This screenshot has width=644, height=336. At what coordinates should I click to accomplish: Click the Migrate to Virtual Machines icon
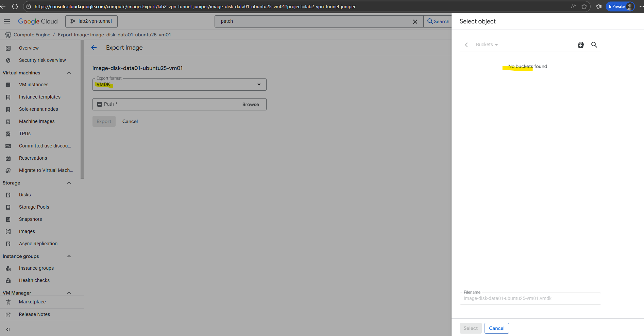[8, 170]
